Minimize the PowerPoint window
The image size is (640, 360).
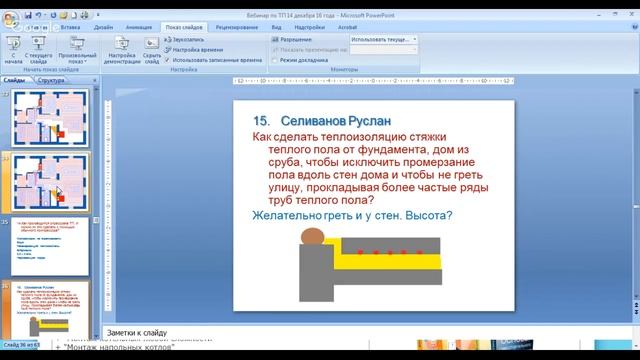(x=599, y=15)
